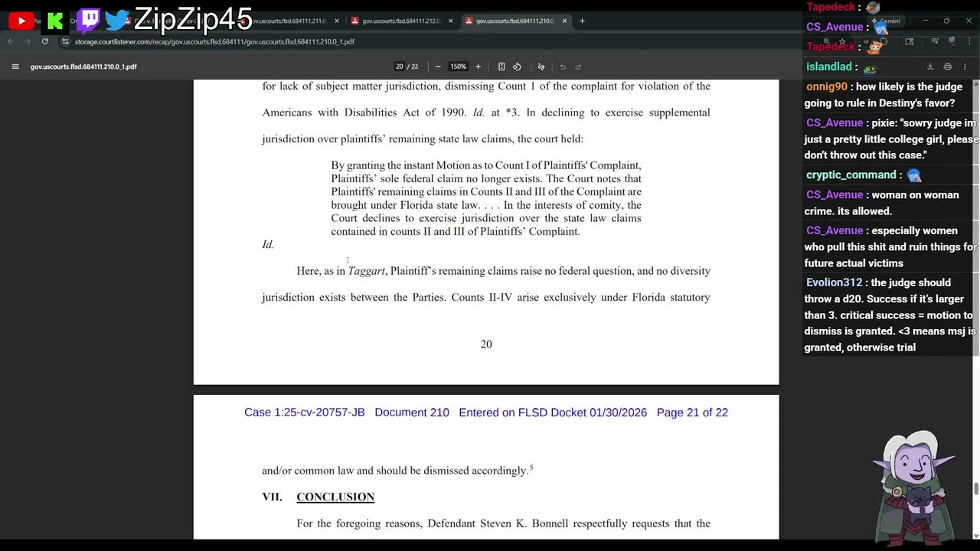Bookmark this page with the star
Screen dimensions: 980x551
(x=842, y=41)
